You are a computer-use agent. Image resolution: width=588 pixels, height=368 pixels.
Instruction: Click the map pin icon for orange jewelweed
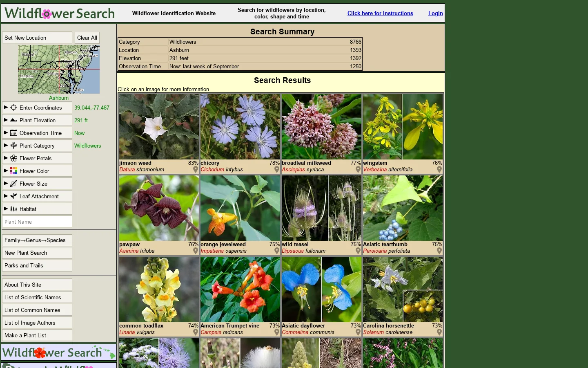point(277,251)
